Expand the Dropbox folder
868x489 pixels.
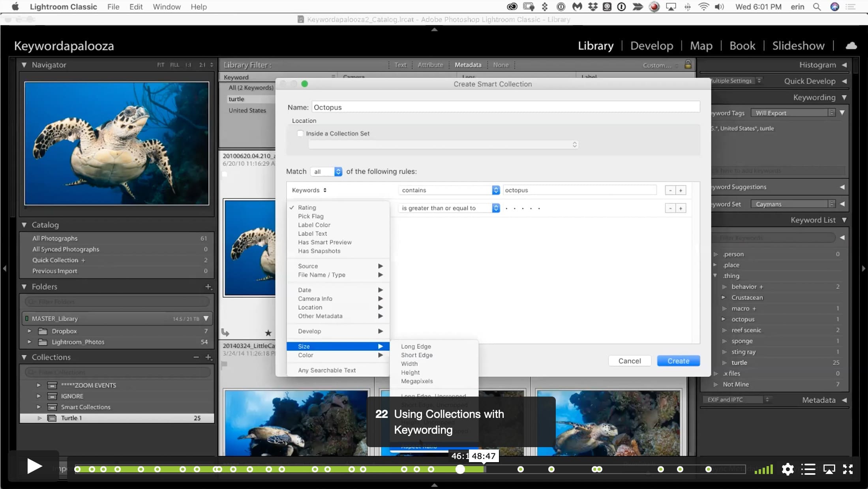pyautogui.click(x=30, y=331)
